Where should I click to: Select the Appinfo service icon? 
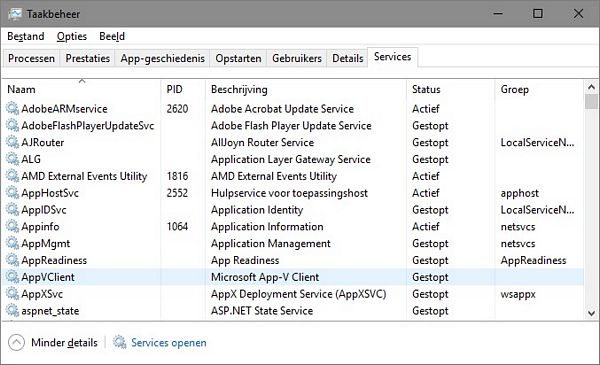pyautogui.click(x=13, y=226)
